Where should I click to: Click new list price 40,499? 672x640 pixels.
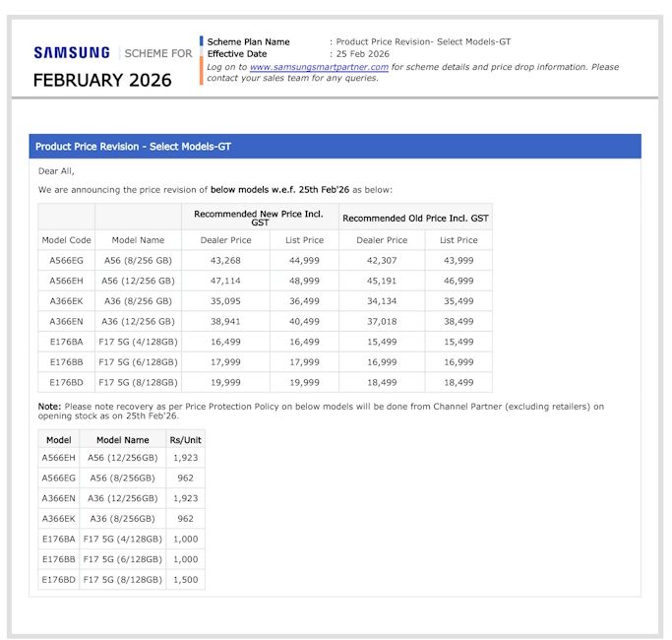pos(304,321)
